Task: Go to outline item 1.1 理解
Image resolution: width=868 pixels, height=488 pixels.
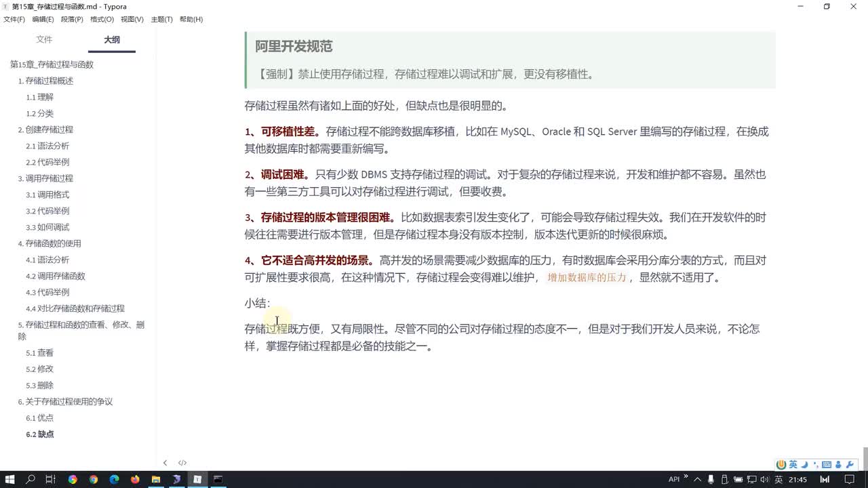Action: pos(39,97)
